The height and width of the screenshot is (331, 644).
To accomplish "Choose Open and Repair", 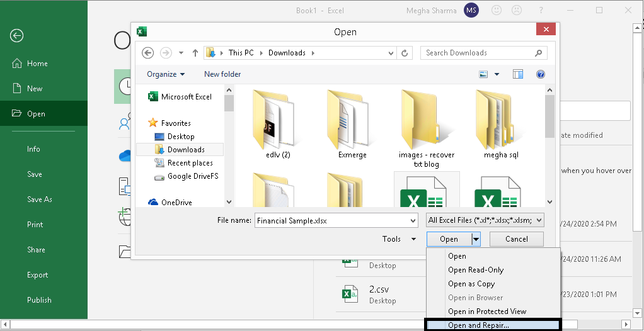I will coord(492,325).
